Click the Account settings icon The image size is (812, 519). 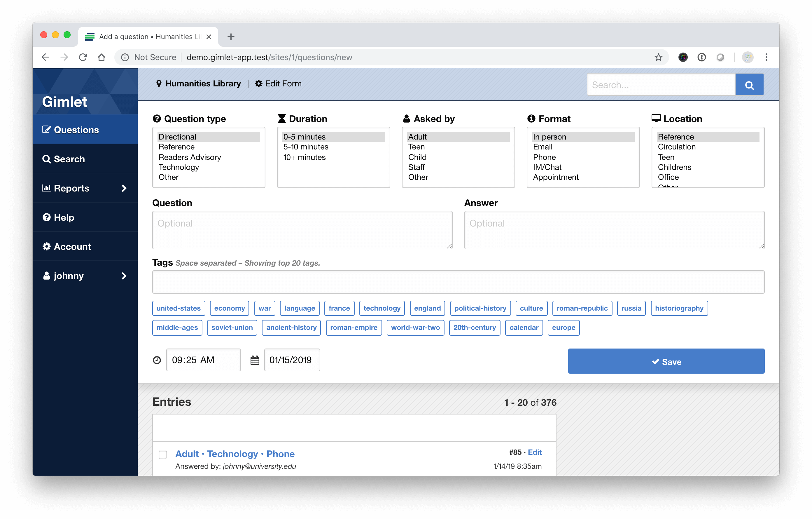point(47,246)
